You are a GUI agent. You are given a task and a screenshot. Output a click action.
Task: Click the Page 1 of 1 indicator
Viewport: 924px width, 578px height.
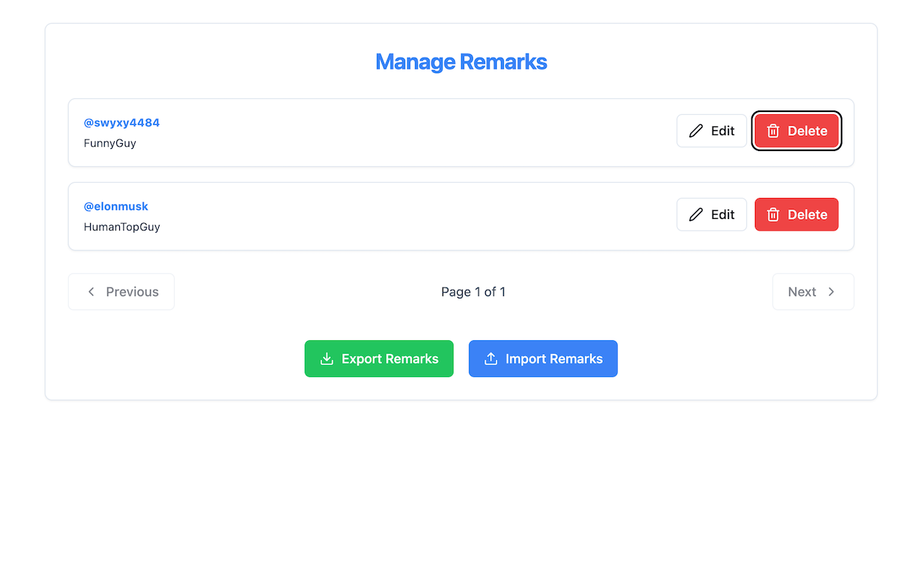pos(474,292)
